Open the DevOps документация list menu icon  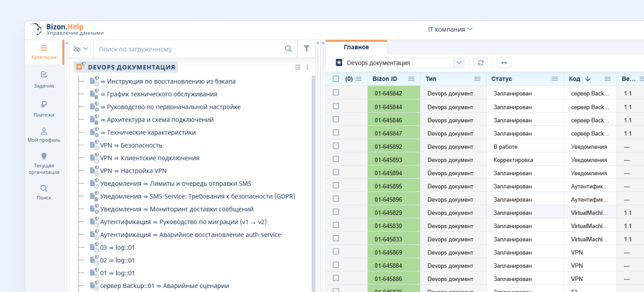click(x=297, y=67)
